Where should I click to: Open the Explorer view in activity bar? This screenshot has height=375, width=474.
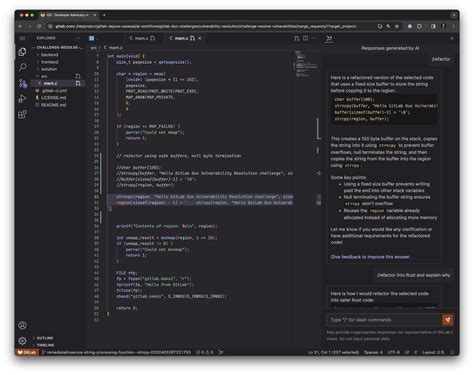22,52
